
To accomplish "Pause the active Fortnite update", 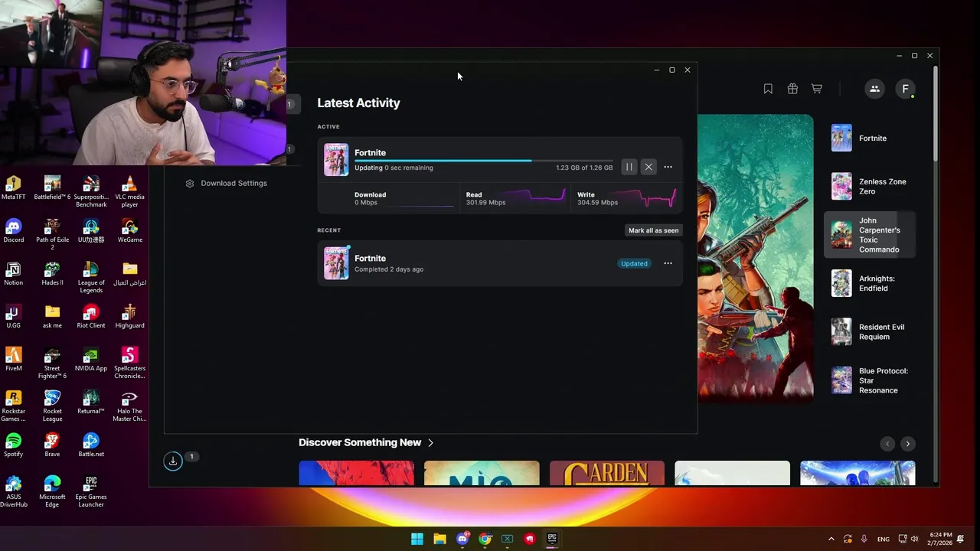I will [x=629, y=167].
